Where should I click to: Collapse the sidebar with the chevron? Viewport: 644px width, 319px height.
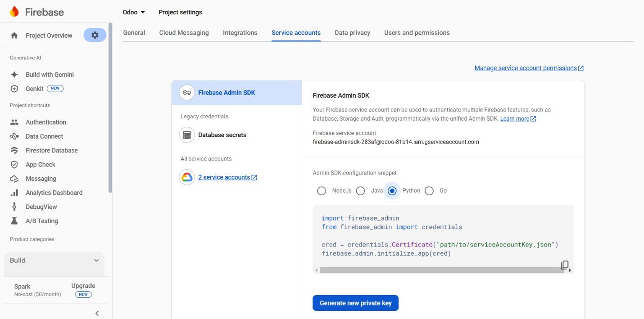[x=97, y=313]
